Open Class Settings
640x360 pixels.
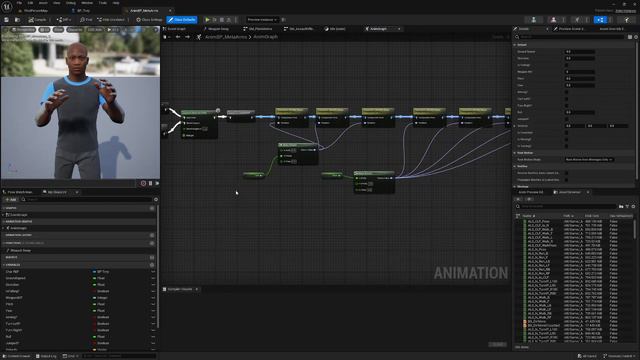pyautogui.click(x=149, y=20)
